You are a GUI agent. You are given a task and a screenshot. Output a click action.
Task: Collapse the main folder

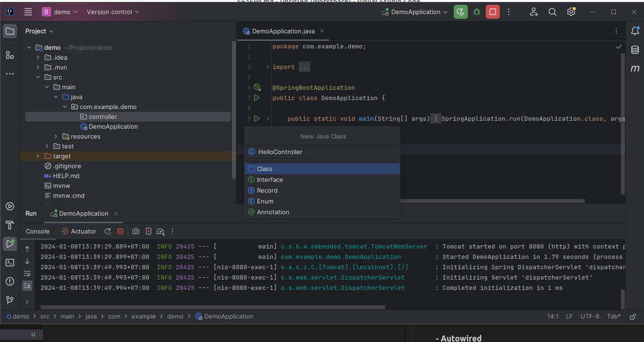pos(47,87)
